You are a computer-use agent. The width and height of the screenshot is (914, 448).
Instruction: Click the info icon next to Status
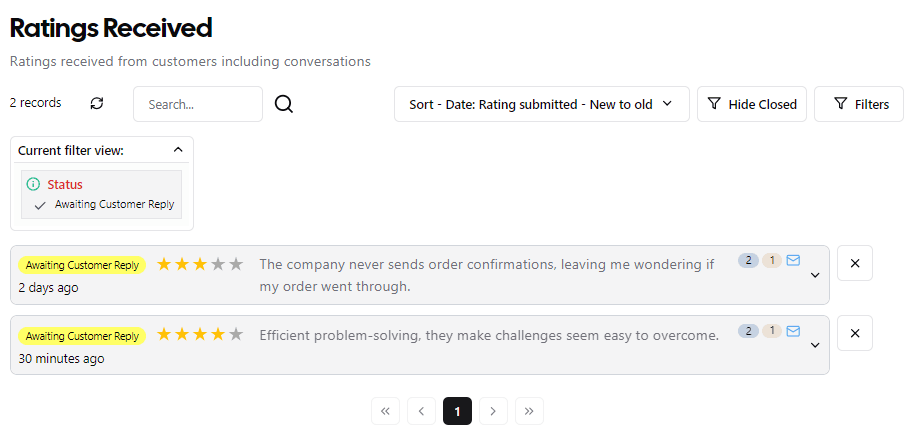pyautogui.click(x=34, y=185)
